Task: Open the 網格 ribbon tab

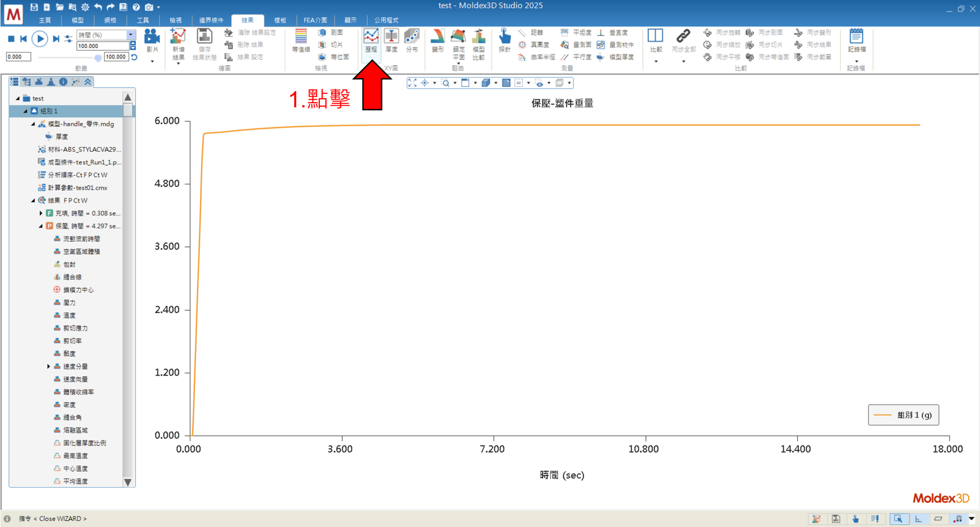Action: coord(110,20)
